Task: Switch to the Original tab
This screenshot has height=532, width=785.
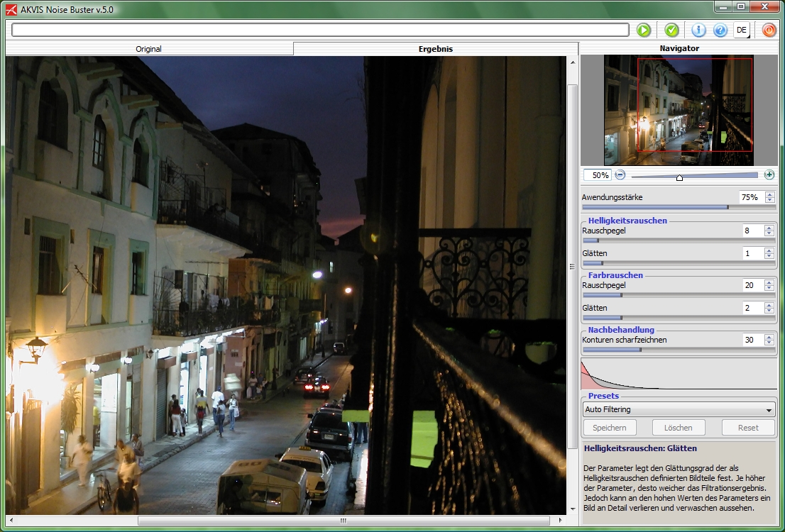Action: [x=149, y=49]
